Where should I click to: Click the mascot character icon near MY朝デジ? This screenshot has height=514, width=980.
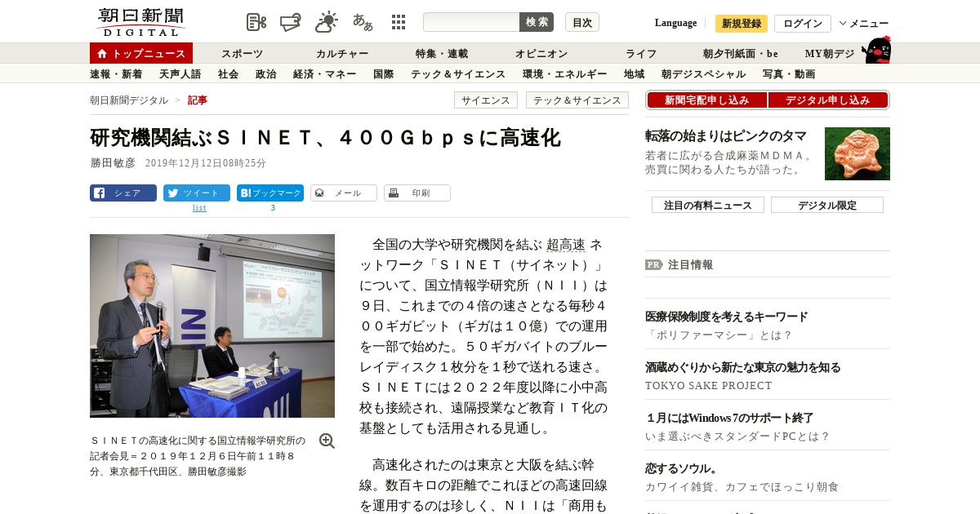pyautogui.click(x=876, y=50)
